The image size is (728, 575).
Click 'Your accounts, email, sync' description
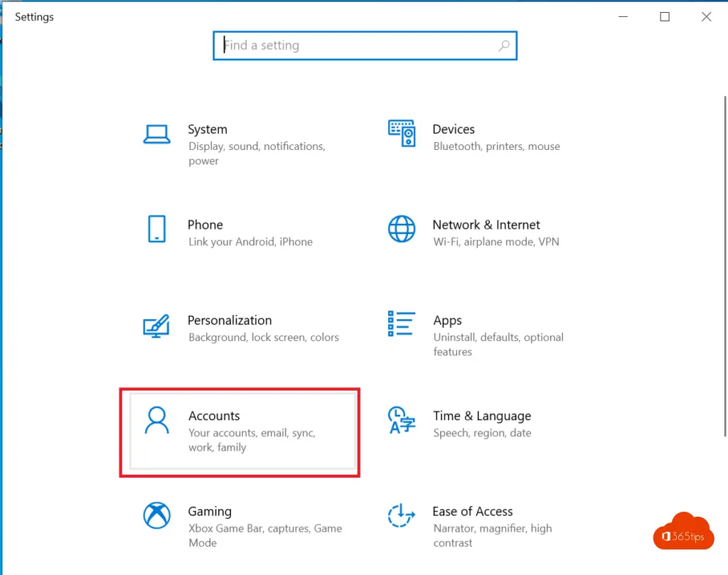click(252, 440)
